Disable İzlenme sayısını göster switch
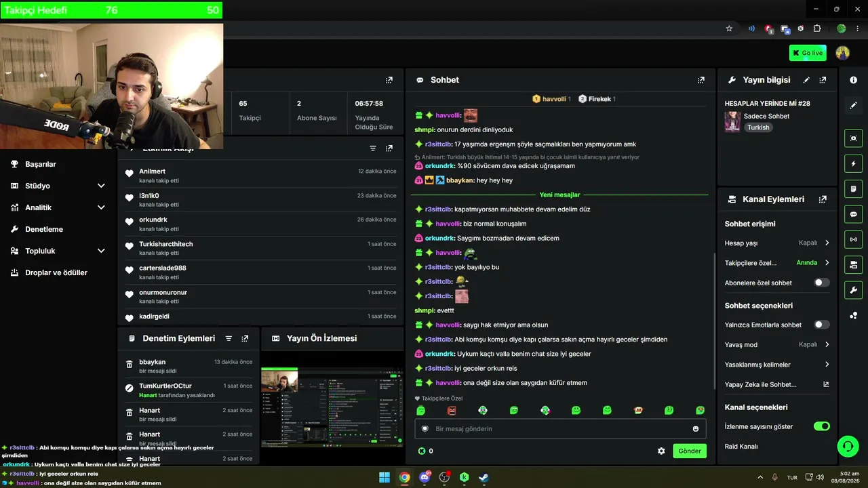This screenshot has width=868, height=488. (x=821, y=426)
